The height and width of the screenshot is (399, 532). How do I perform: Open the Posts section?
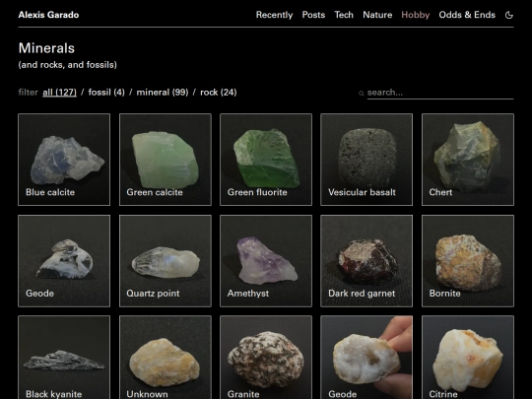pos(313,15)
